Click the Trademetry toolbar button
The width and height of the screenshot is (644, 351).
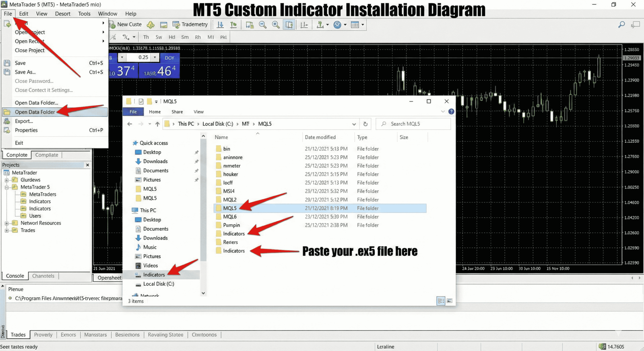point(190,25)
